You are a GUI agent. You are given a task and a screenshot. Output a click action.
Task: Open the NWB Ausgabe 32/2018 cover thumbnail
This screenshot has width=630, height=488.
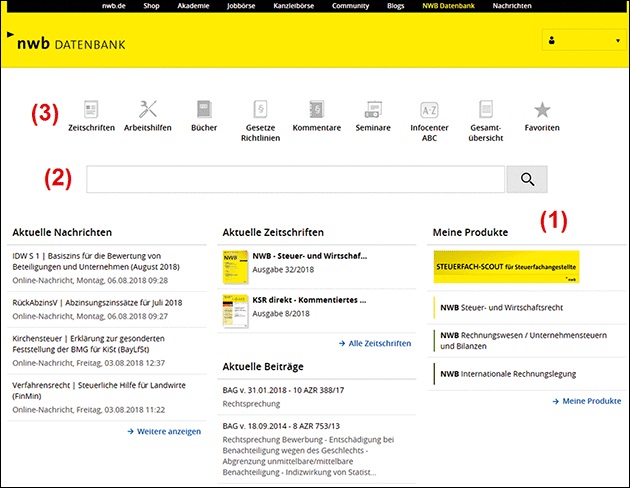coord(235,267)
